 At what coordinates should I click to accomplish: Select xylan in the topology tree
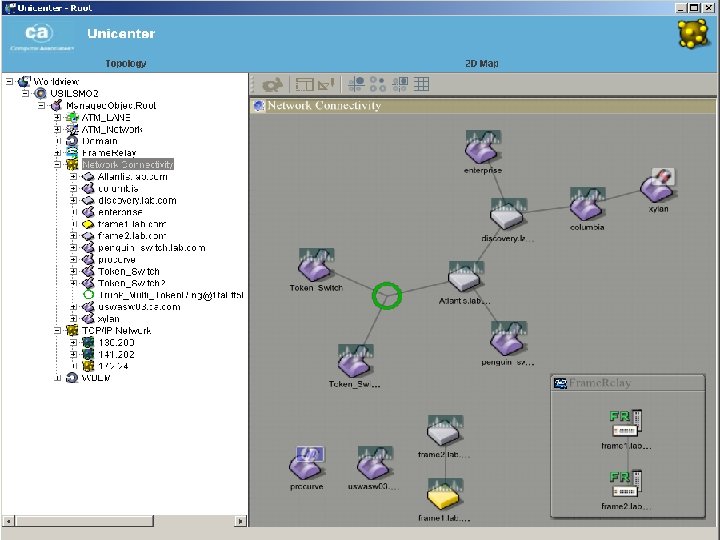[x=108, y=319]
